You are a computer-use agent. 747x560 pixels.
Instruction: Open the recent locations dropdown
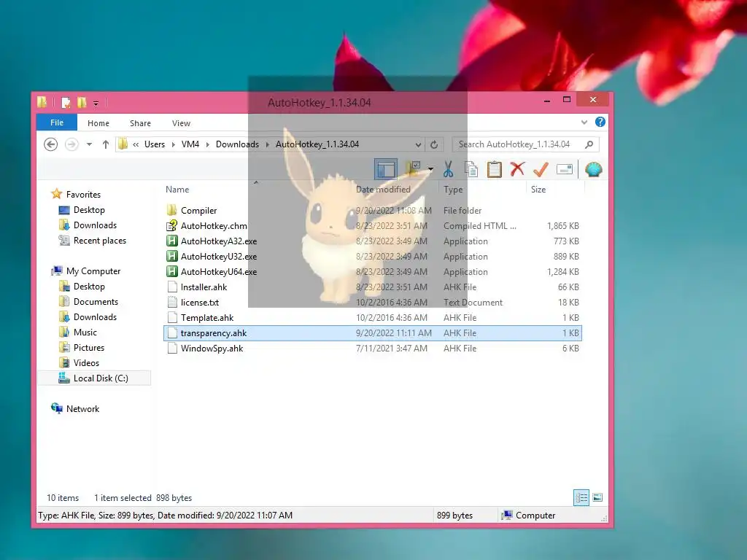click(89, 144)
